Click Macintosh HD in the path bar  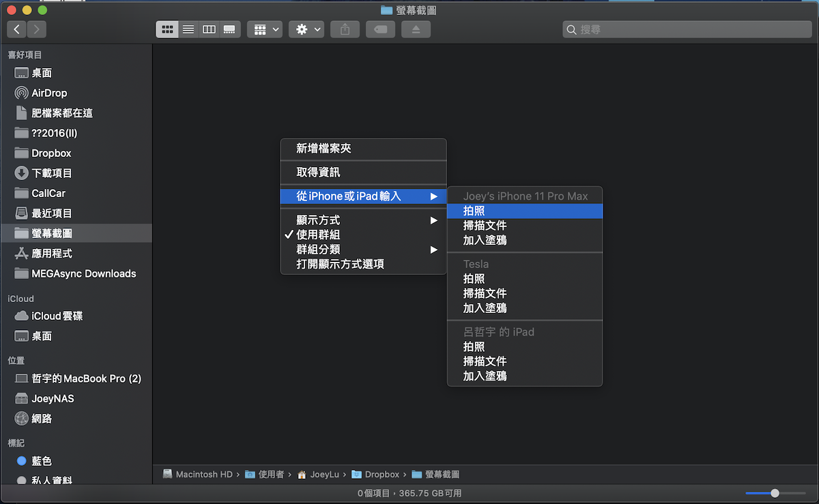pos(199,474)
